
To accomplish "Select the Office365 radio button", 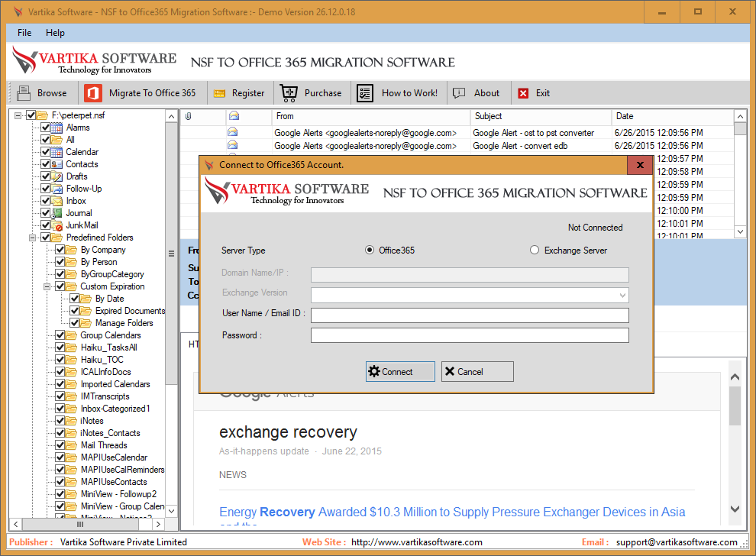I will click(370, 250).
